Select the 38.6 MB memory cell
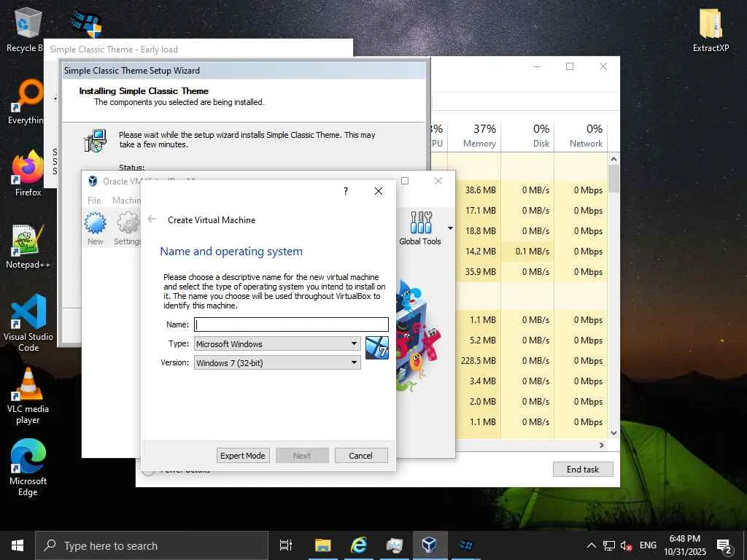Screen dimensions: 747x560 [x=479, y=190]
